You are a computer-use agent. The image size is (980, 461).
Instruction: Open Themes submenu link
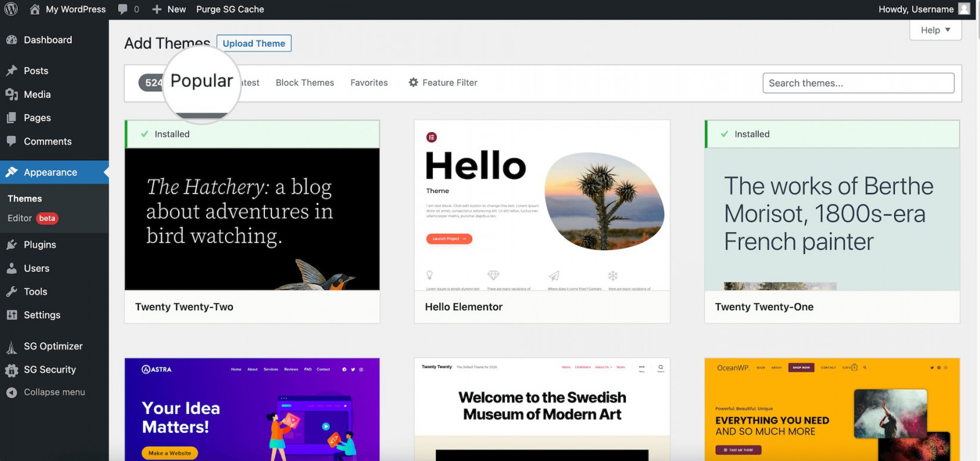tap(24, 198)
